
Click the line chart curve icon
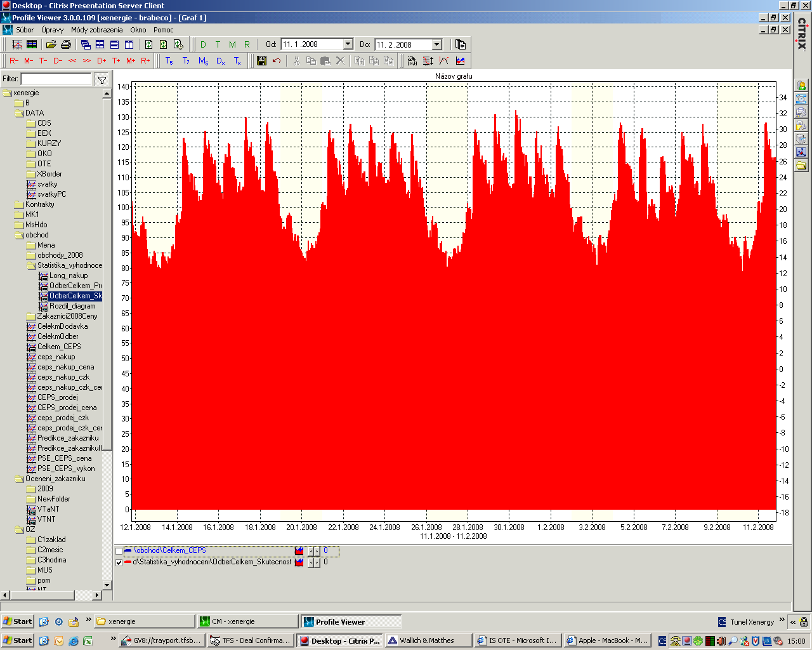point(444,61)
